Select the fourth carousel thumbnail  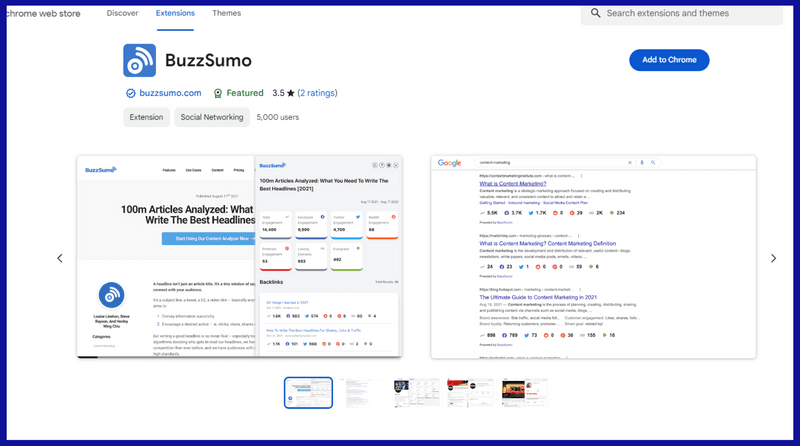(x=470, y=392)
